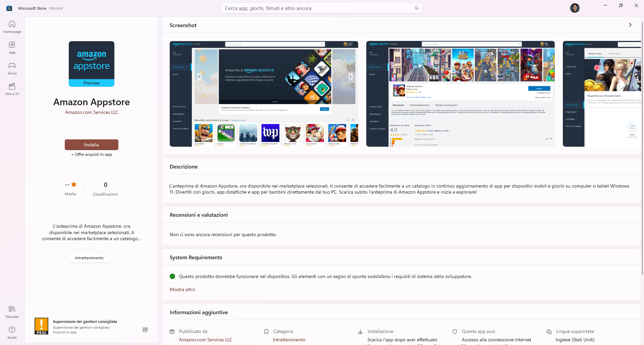Open the Home page sidebar icon

pos(12,27)
